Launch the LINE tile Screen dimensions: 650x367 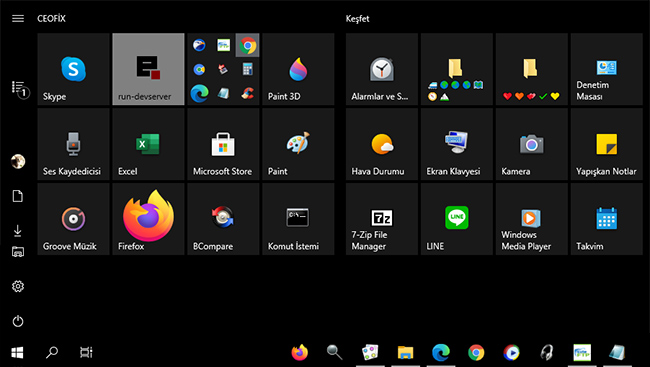point(457,219)
